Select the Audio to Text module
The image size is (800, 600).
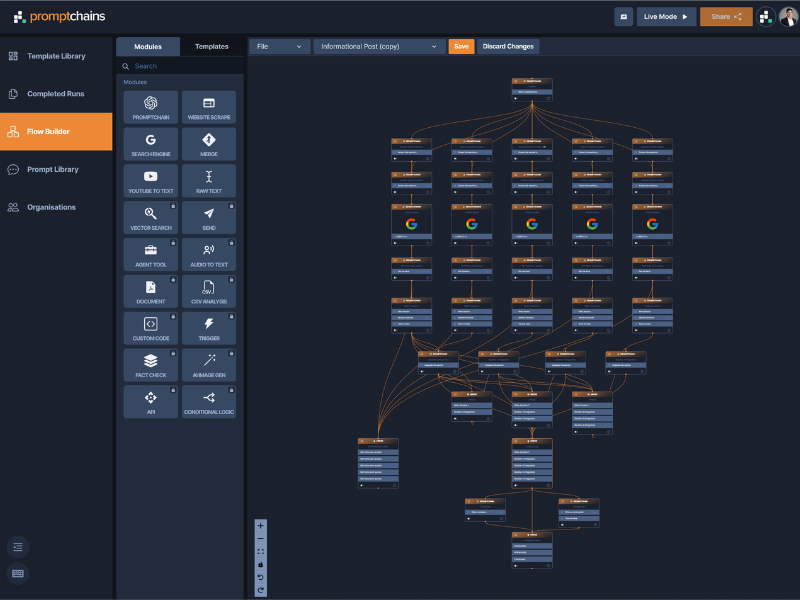tap(209, 255)
